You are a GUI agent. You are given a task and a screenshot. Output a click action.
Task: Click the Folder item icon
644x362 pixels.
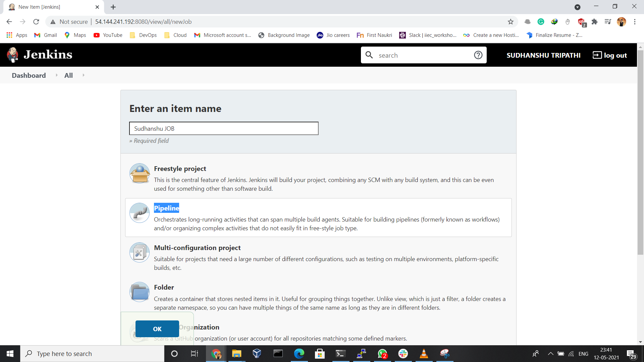click(139, 292)
